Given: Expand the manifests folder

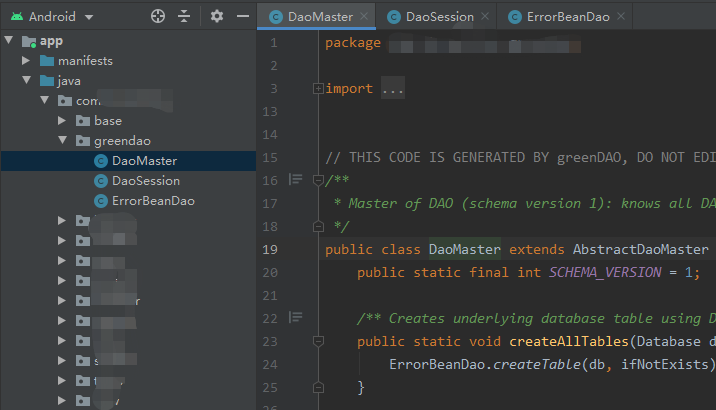Looking at the screenshot, I should coord(26,60).
